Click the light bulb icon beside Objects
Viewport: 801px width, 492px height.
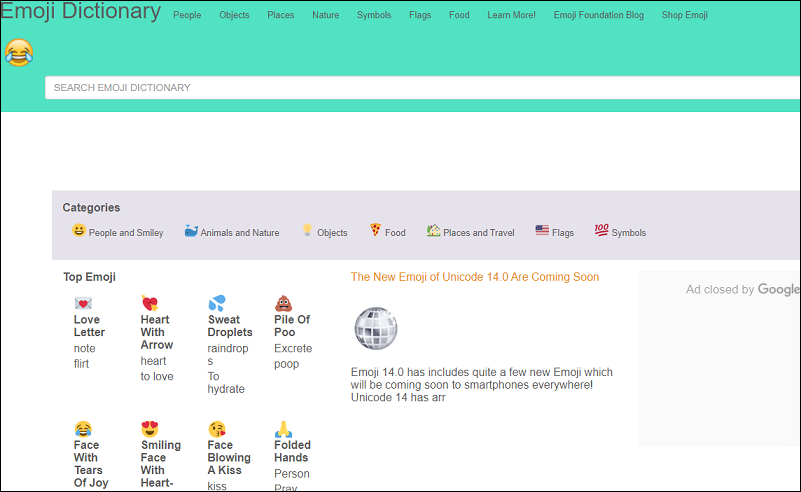pos(307,230)
